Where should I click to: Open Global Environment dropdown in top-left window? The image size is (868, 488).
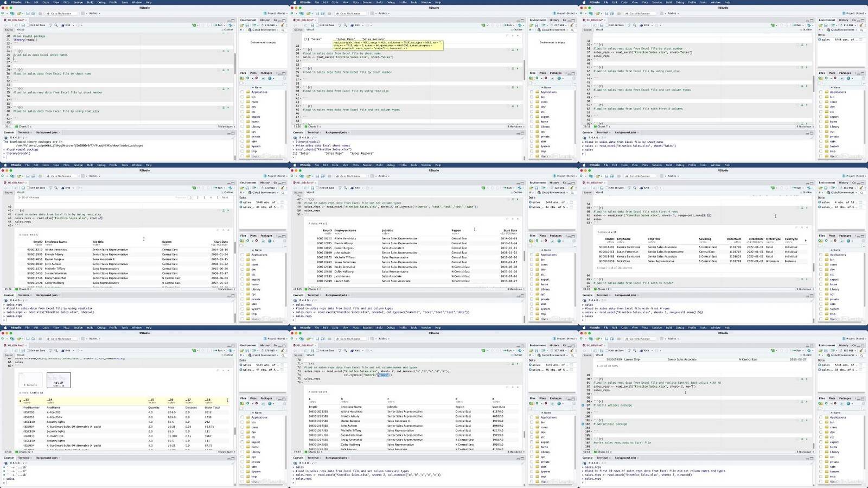[x=264, y=30]
